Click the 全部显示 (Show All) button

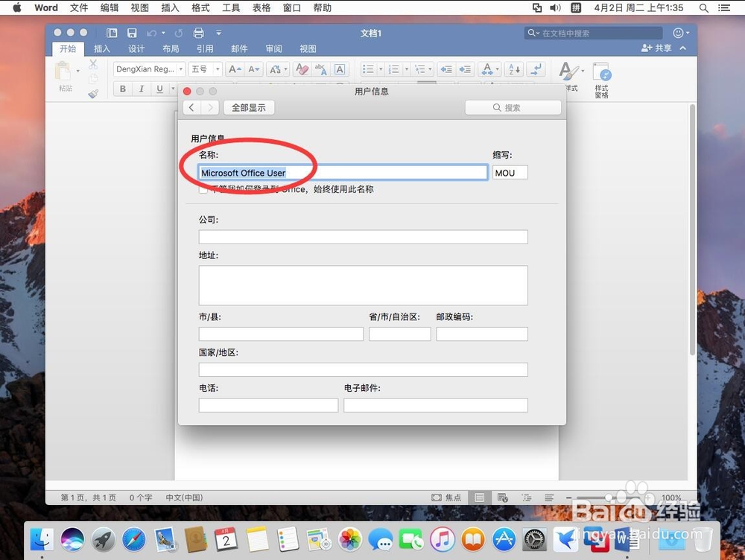point(249,107)
